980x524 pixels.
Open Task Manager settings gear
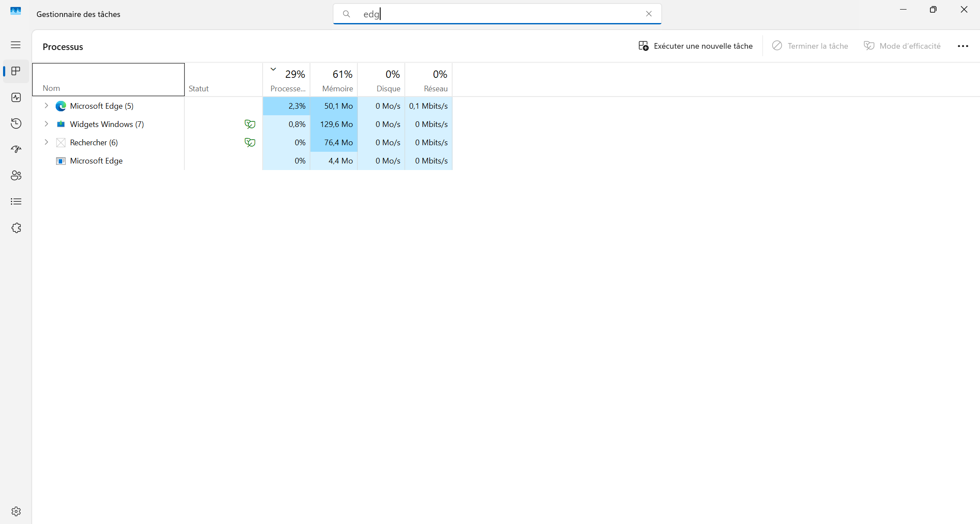click(x=16, y=511)
